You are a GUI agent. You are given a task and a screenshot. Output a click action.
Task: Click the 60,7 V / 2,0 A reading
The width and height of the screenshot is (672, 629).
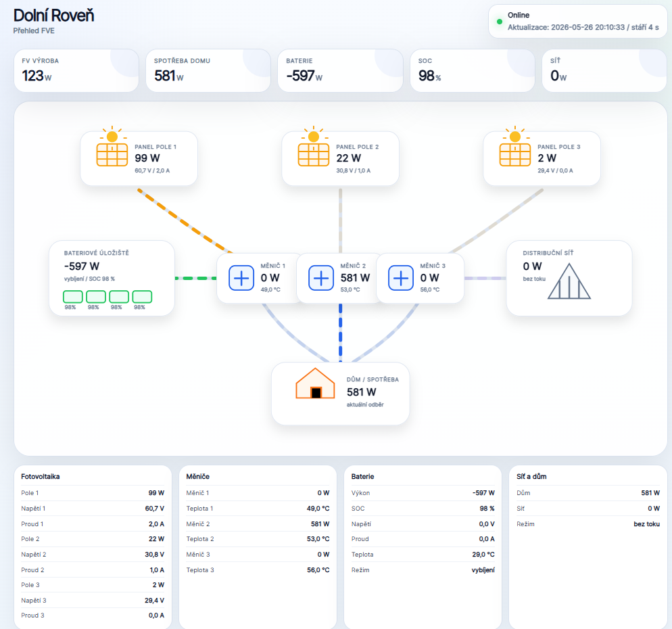[x=152, y=170]
